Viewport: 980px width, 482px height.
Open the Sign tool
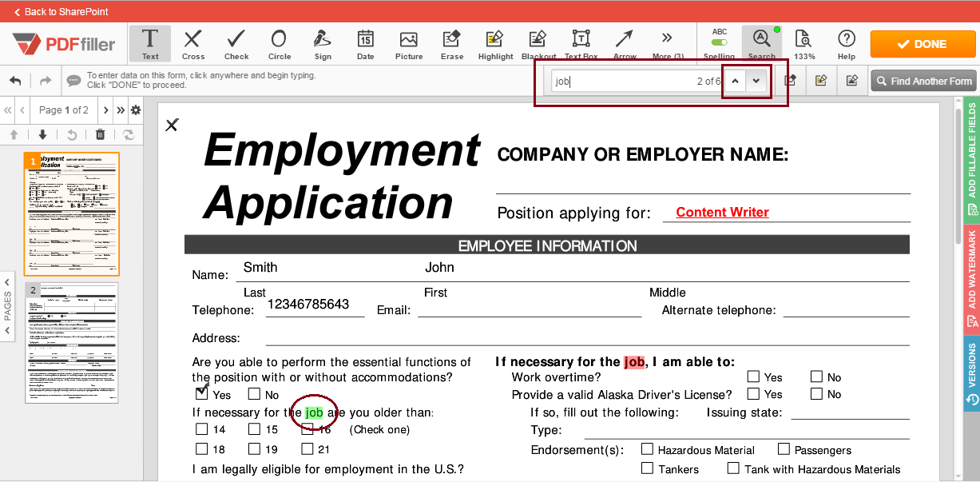pyautogui.click(x=323, y=44)
